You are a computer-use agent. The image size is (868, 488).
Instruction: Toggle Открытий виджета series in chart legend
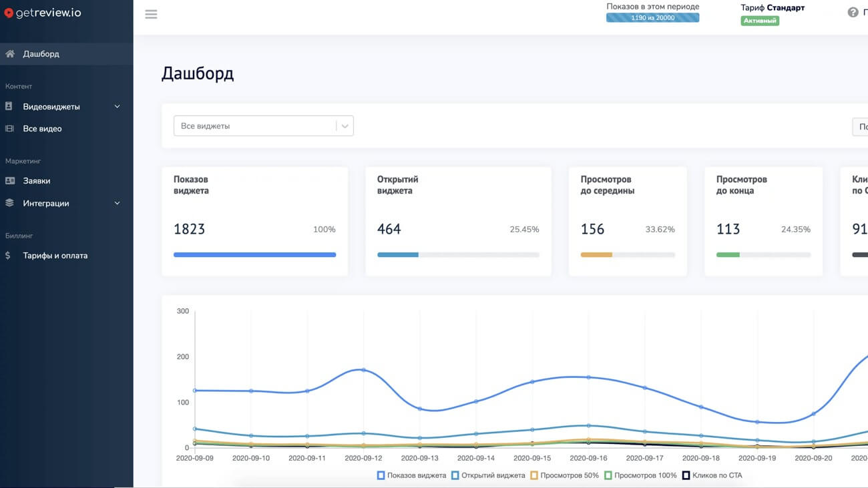(x=488, y=475)
